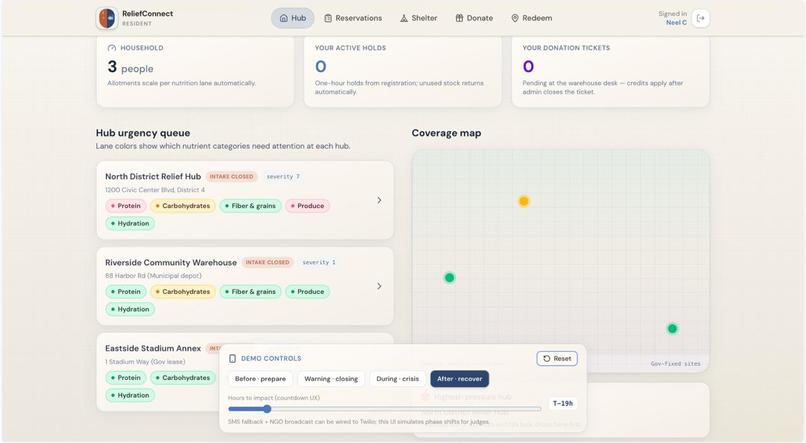806x443 pixels.
Task: Click the house icon in Hub tab
Action: coord(284,18)
